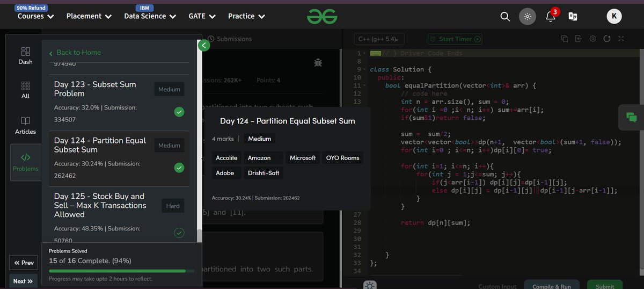
Task: Reset code with refresh icon
Action: tap(607, 39)
